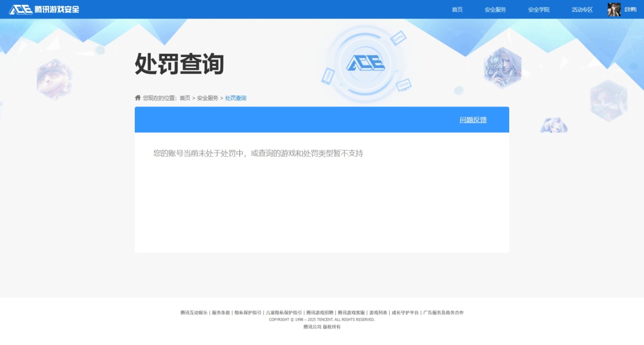The width and height of the screenshot is (644, 345).
Task: Click the user avatar thumbnail in the top bar
Action: pyautogui.click(x=614, y=9)
